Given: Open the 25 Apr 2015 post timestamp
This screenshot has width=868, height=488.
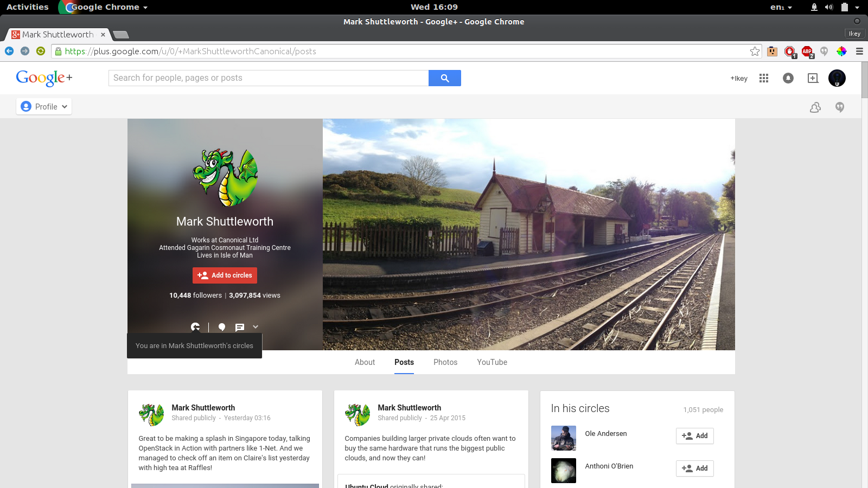Looking at the screenshot, I should (448, 418).
